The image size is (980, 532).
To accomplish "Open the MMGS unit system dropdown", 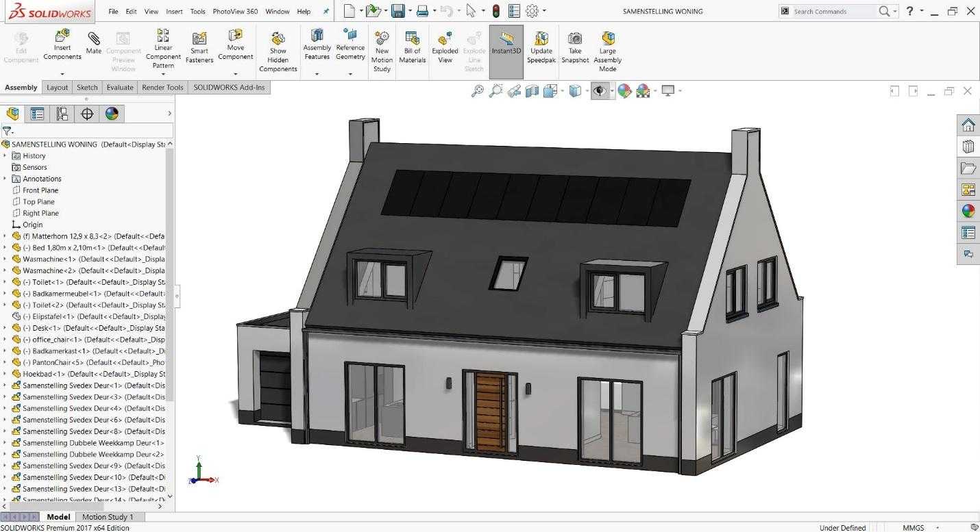I will tap(939, 527).
